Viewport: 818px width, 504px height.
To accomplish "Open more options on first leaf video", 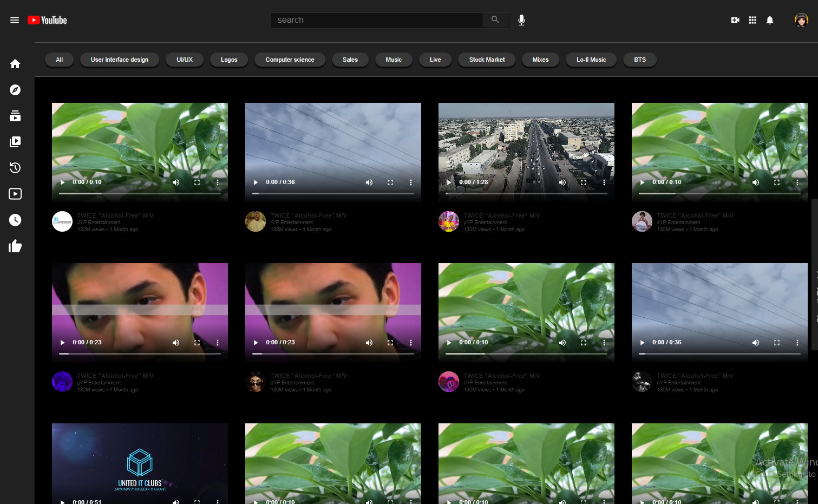I will 218,182.
